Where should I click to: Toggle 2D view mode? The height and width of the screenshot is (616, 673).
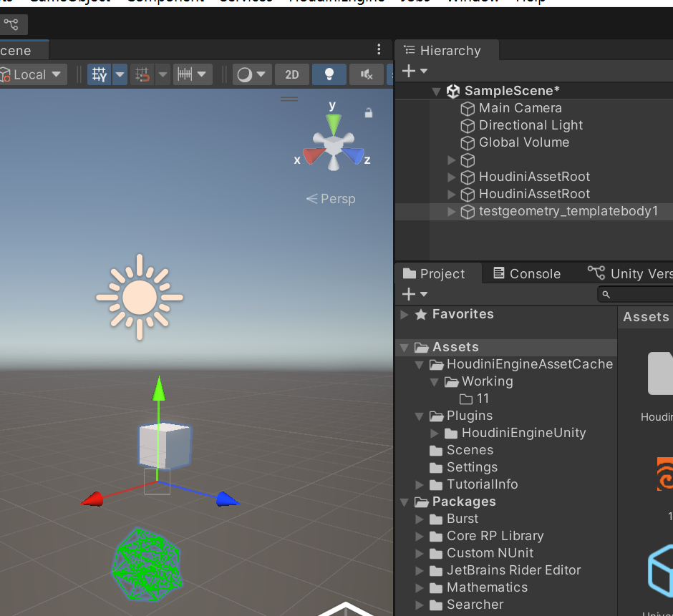tap(291, 74)
